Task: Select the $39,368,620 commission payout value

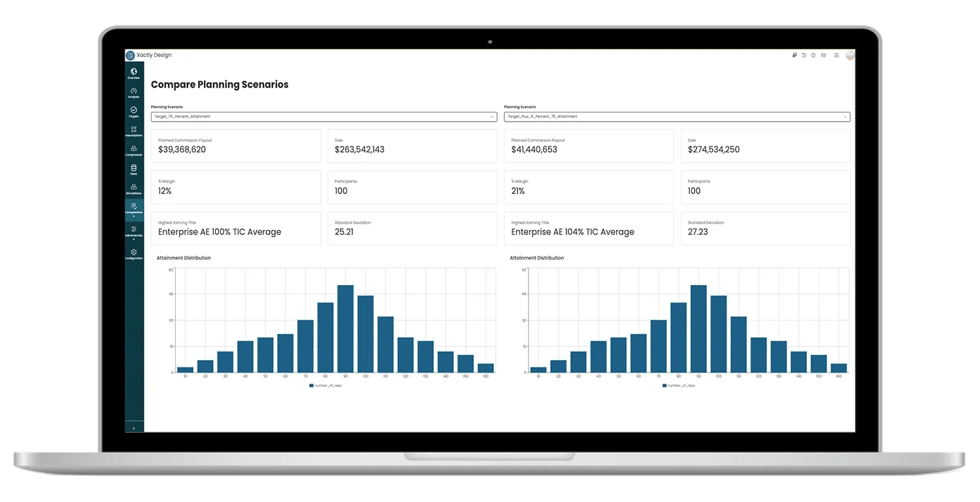Action: point(182,150)
